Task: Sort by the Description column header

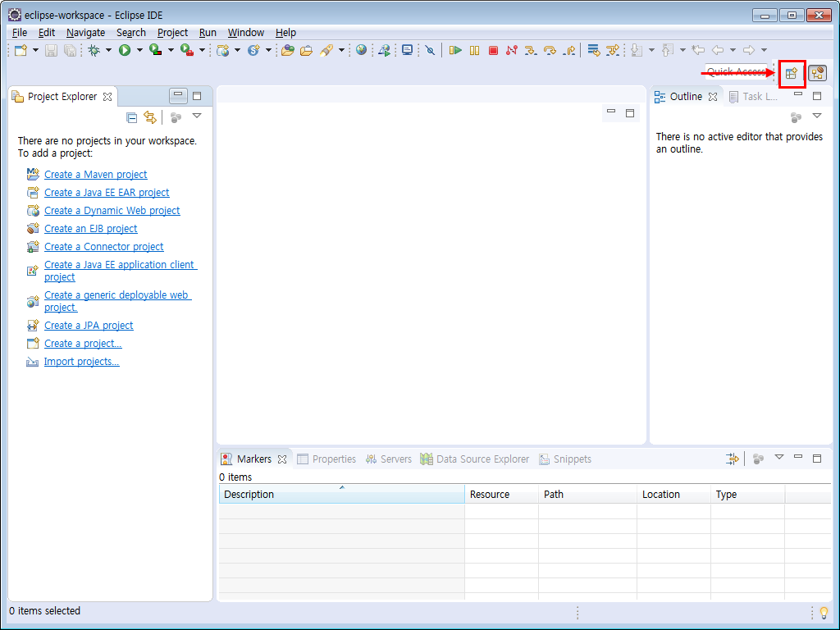Action: point(341,494)
